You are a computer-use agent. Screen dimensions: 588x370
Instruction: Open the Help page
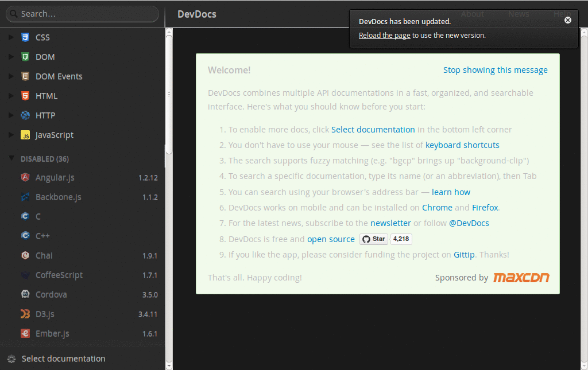coord(562,14)
